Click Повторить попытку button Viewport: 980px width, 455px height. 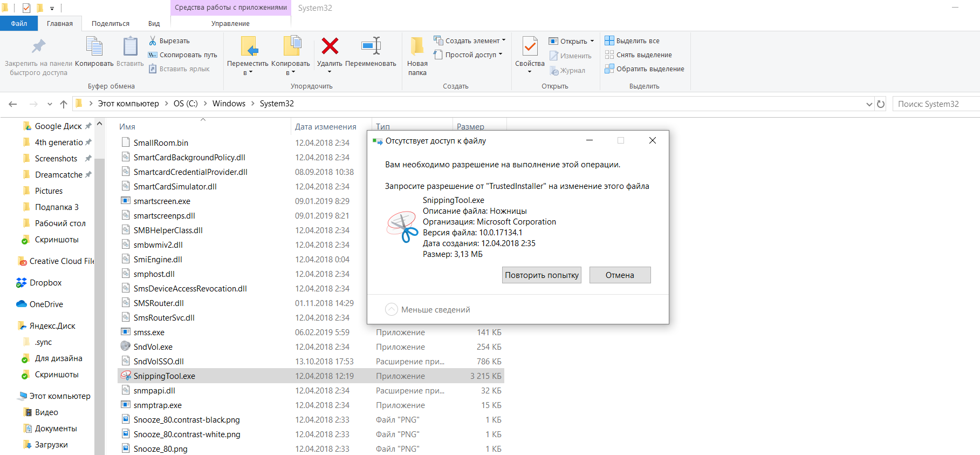tap(542, 275)
